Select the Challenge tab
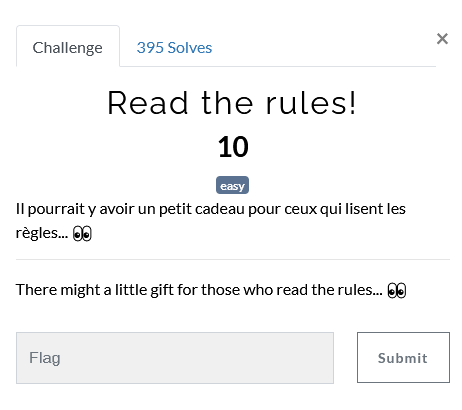The height and width of the screenshot is (410, 462). coord(68,46)
